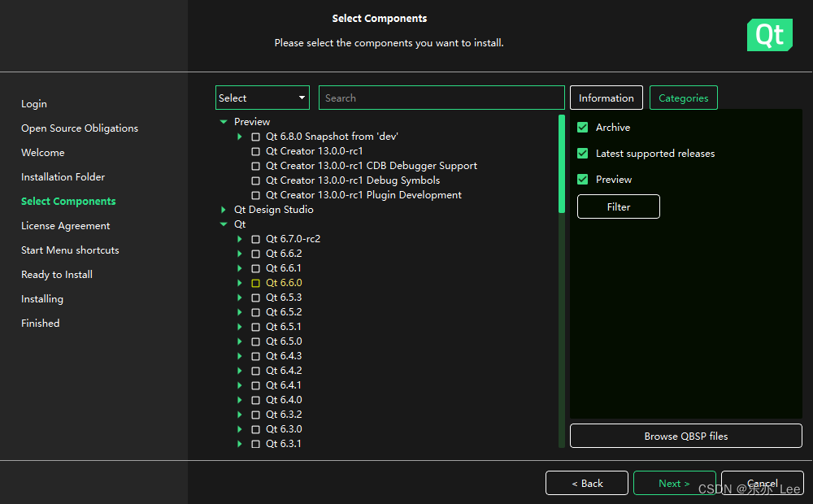Check the Qt 6.5.3 checkbox
The height and width of the screenshot is (504, 813).
(x=255, y=298)
